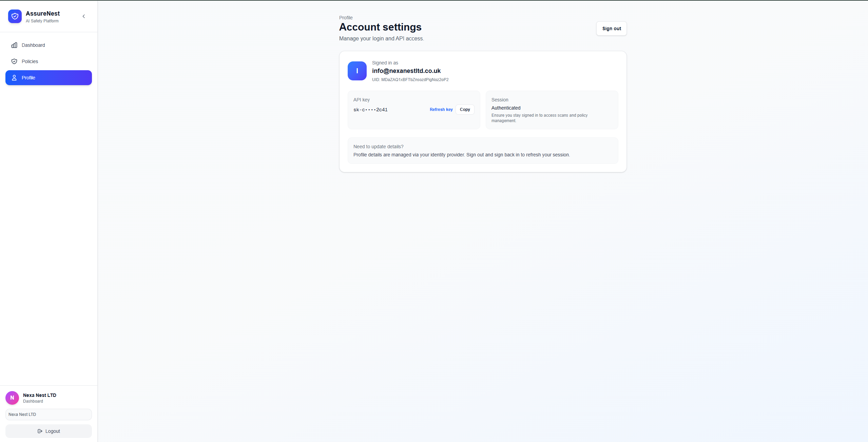Open the Dashboard menu item
The height and width of the screenshot is (442, 868).
(x=33, y=45)
